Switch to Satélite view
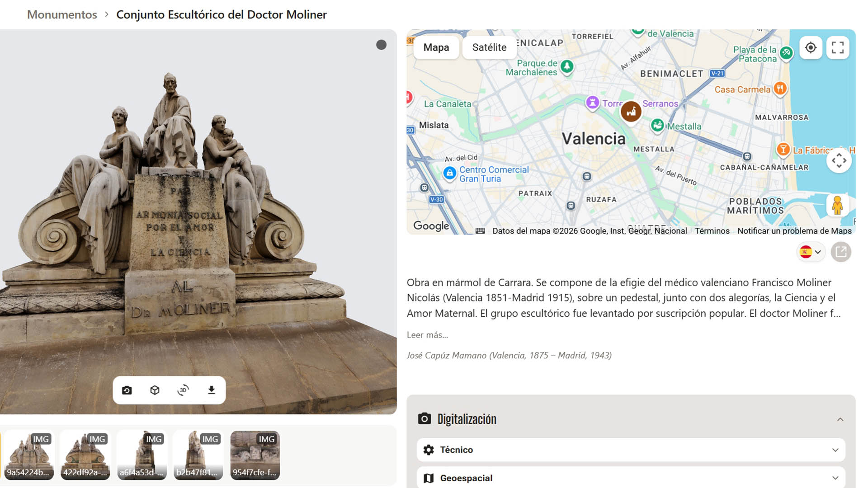 pos(489,47)
